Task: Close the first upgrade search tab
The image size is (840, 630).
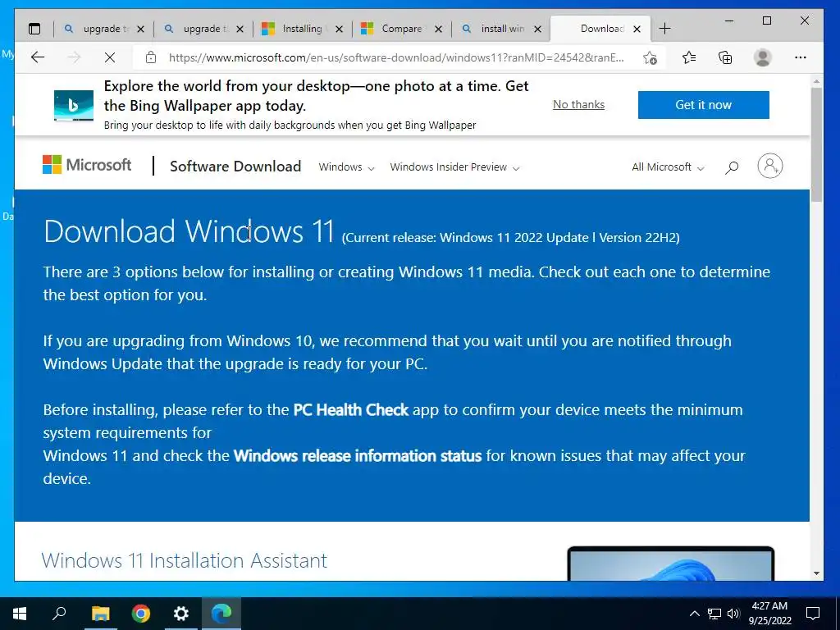Action: coord(140,29)
